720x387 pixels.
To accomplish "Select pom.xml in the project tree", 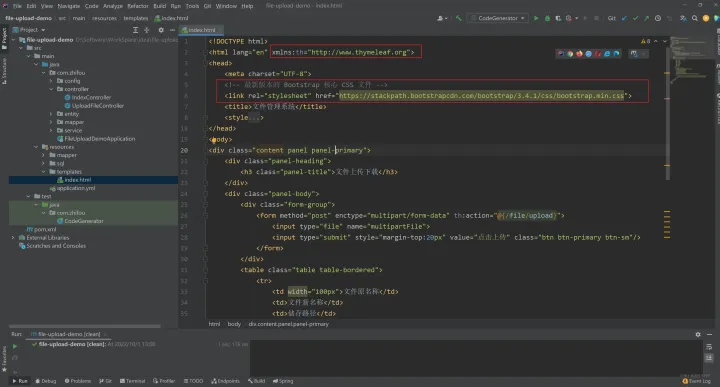I will pos(41,230).
